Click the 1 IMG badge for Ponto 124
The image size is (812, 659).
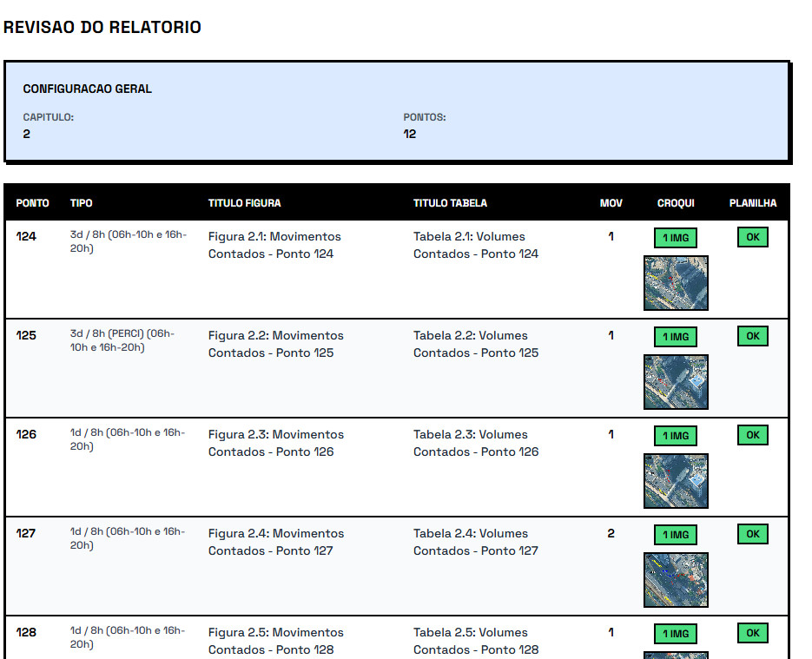676,238
